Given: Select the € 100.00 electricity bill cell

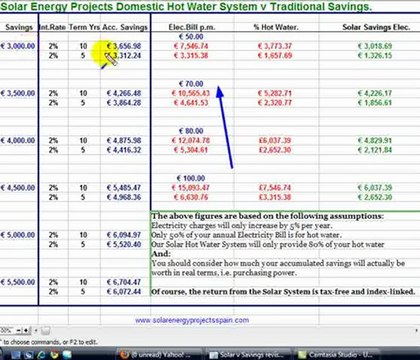Looking at the screenshot, I should coord(191,178).
